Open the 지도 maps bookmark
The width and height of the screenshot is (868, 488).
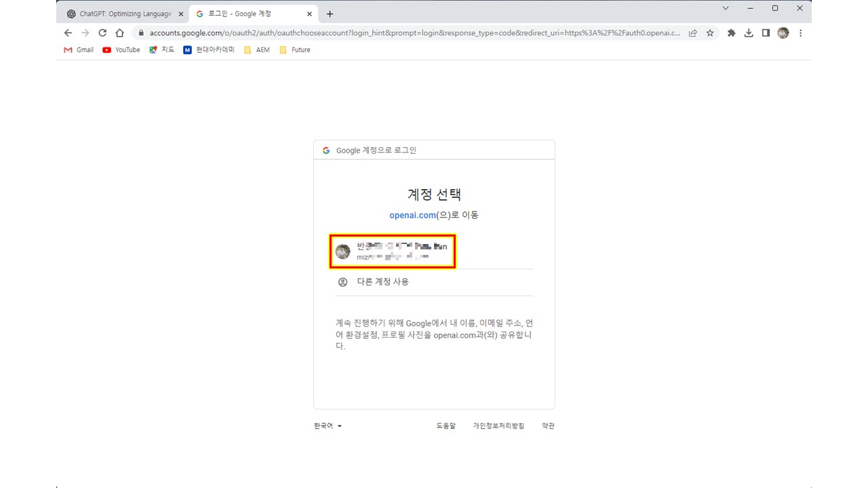(x=162, y=49)
